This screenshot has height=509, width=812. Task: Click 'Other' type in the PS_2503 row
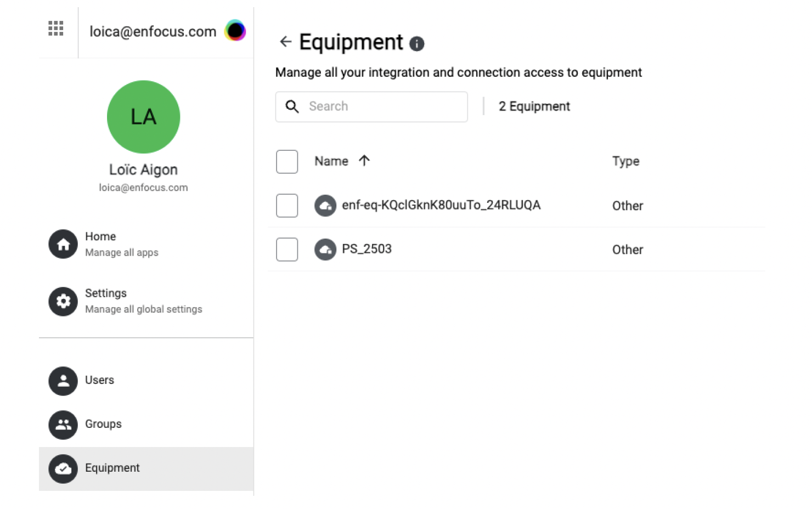pos(628,250)
